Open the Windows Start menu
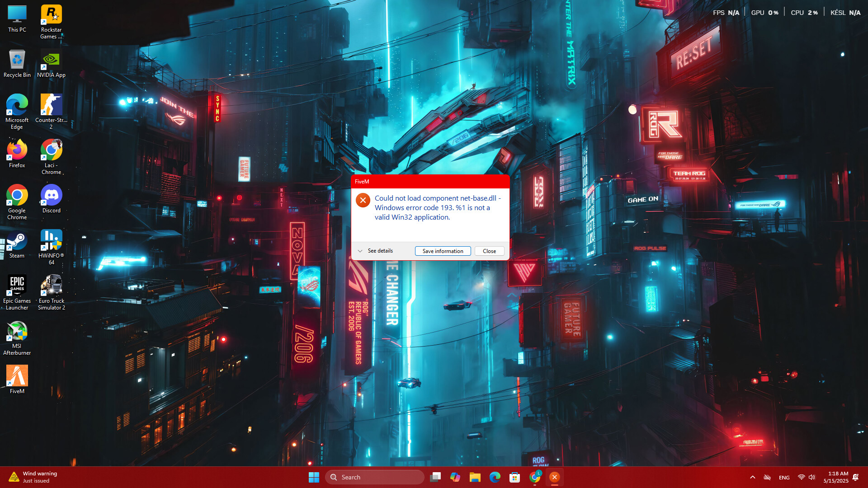Viewport: 868px width, 488px height. coord(314,477)
